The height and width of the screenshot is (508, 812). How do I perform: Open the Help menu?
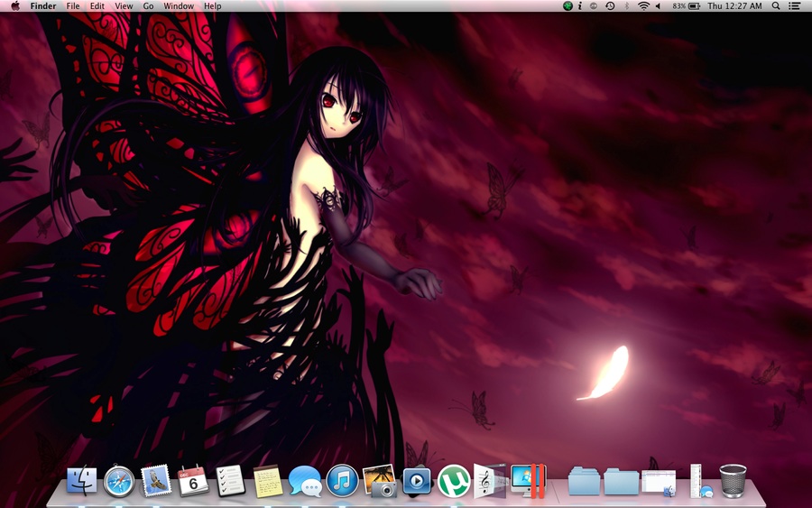pyautogui.click(x=212, y=6)
